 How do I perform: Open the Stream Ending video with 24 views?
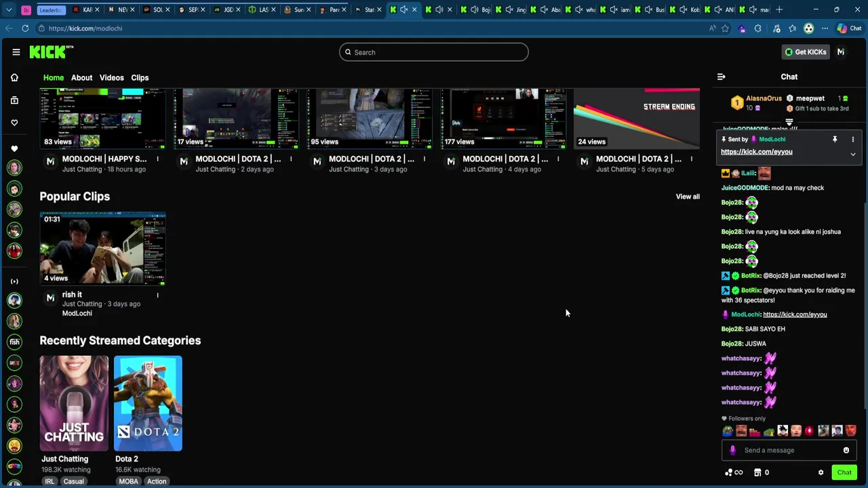coord(637,119)
